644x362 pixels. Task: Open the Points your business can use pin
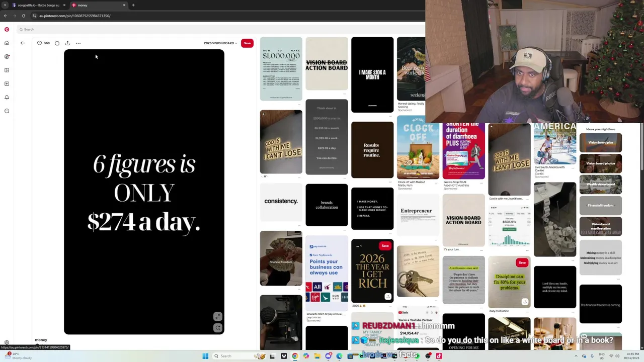click(327, 273)
